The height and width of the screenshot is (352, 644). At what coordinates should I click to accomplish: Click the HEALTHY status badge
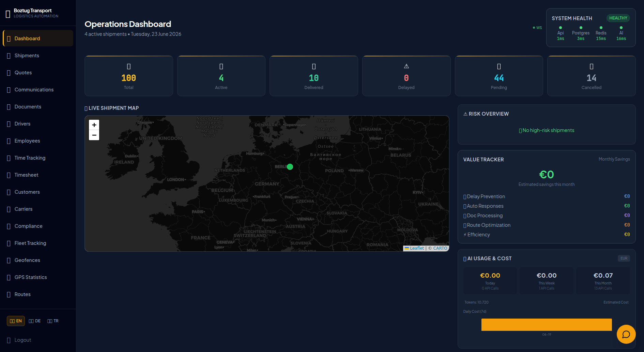tap(618, 18)
